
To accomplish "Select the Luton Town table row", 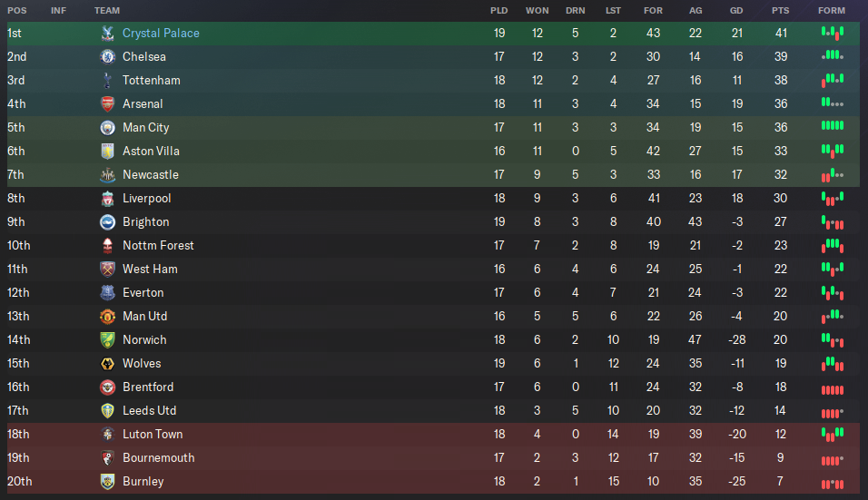I will pos(433,435).
